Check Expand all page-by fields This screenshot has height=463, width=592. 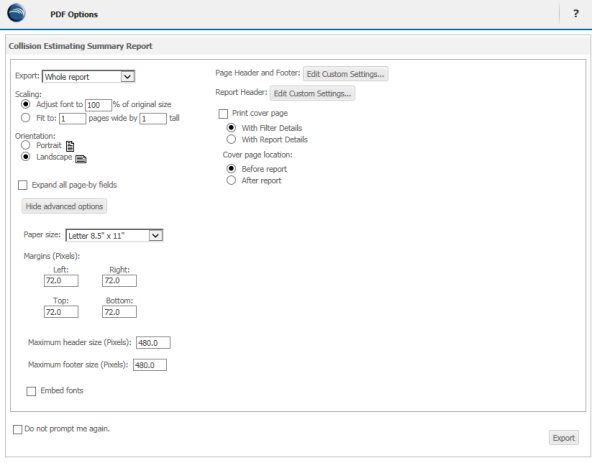(x=23, y=185)
